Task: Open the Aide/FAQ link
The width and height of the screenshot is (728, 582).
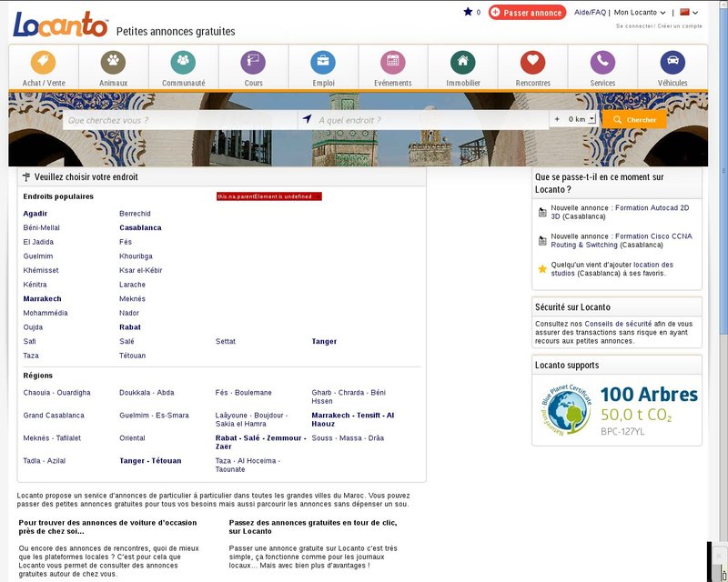Action: click(x=590, y=13)
